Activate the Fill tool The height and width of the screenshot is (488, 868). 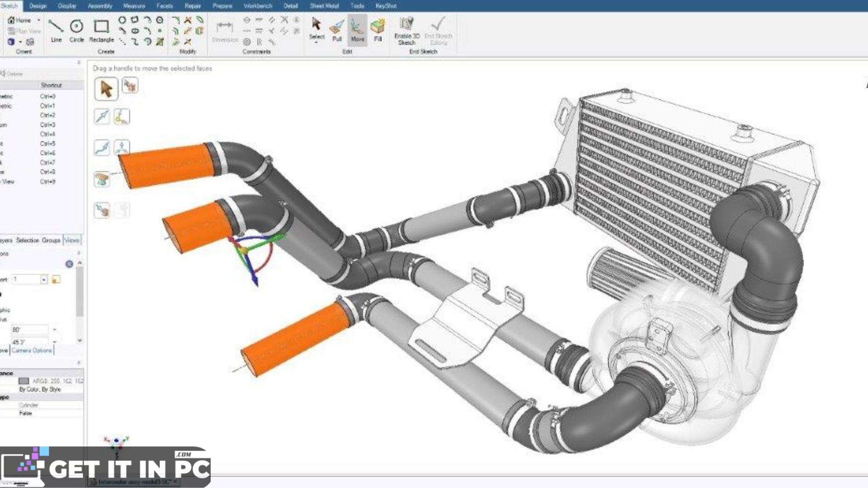click(x=378, y=30)
